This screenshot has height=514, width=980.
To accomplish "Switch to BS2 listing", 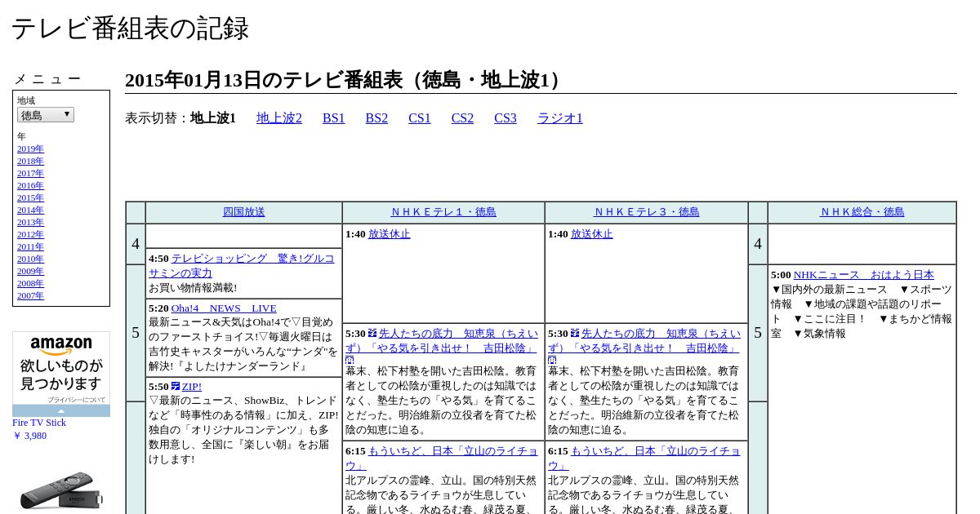I will [x=376, y=117].
